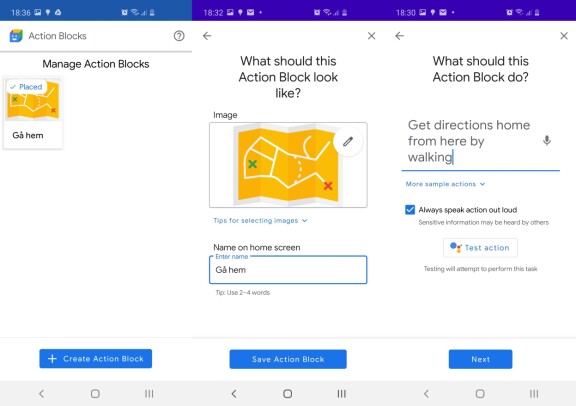Click the Next button
The image size is (576, 406).
[480, 359]
